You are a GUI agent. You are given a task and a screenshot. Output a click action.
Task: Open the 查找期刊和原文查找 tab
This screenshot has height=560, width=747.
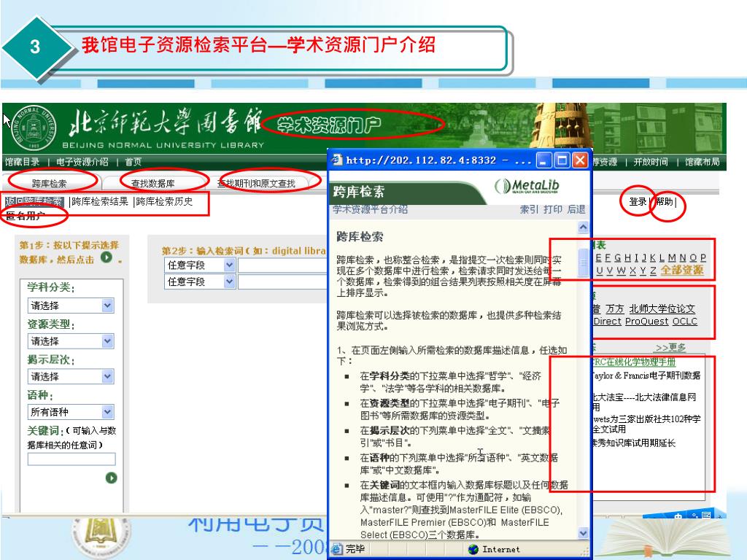(x=256, y=183)
